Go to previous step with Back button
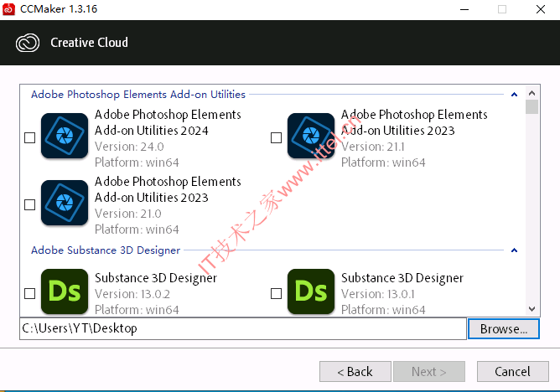 355,372
